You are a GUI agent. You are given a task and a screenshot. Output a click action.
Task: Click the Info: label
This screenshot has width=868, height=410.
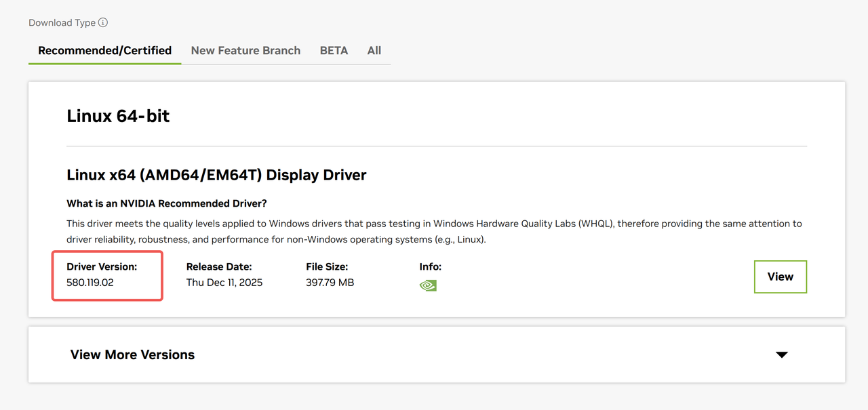point(431,267)
